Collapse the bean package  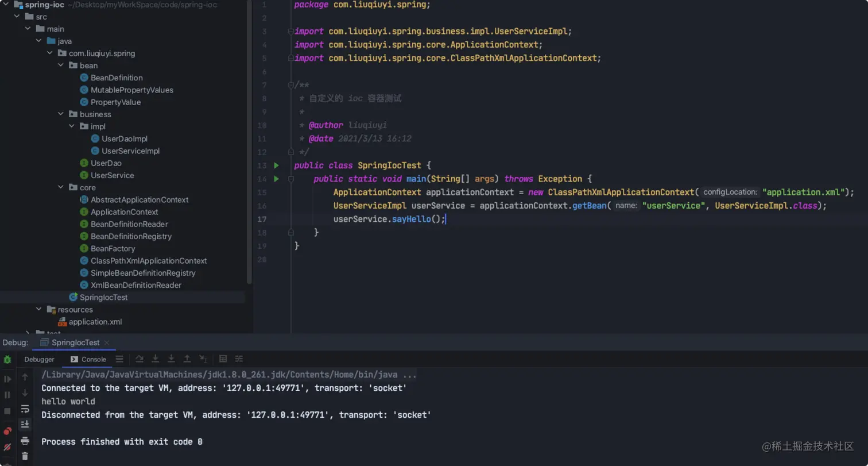60,66
